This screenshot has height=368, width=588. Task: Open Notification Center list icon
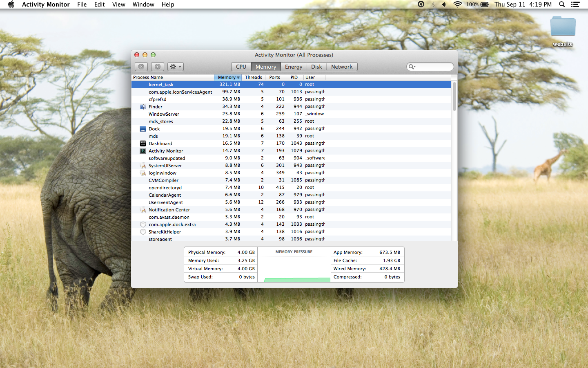[x=575, y=4]
